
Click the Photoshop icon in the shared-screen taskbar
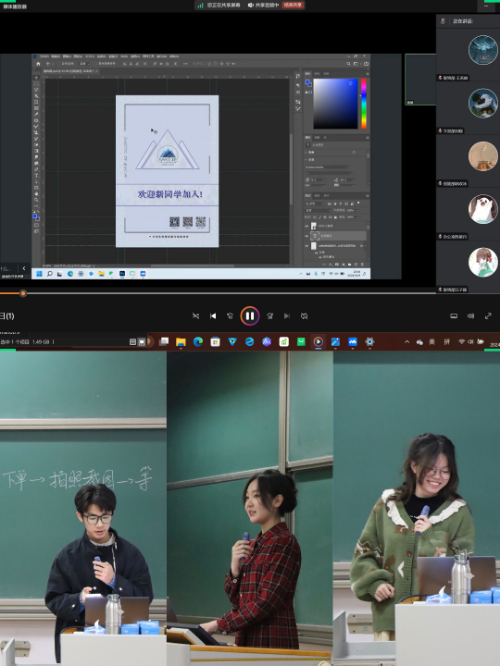[122, 274]
